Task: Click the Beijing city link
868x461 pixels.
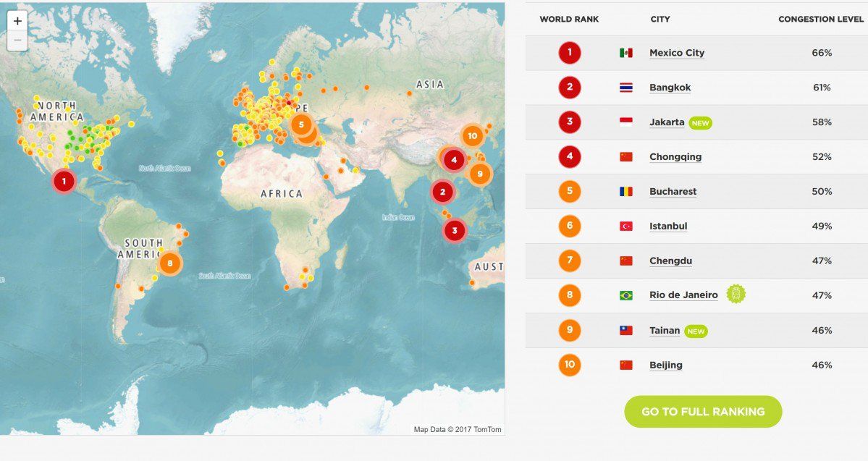Action: (665, 365)
